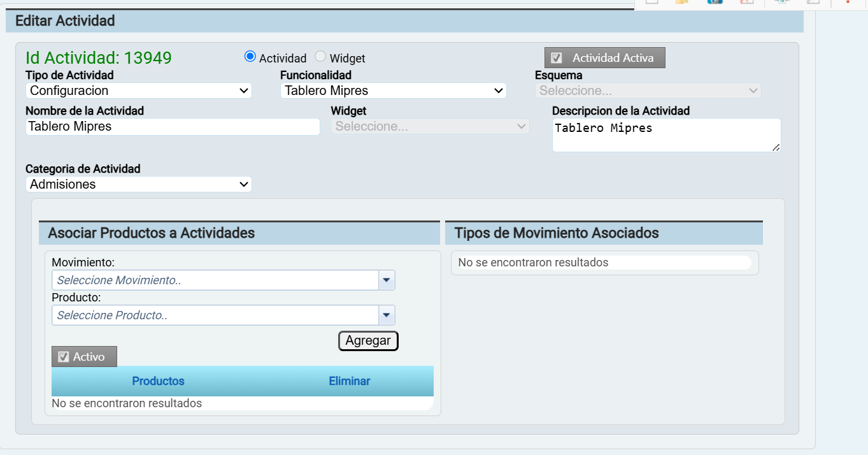Open the Widget Seleccione dropdown
This screenshot has width=868, height=455.
point(430,126)
